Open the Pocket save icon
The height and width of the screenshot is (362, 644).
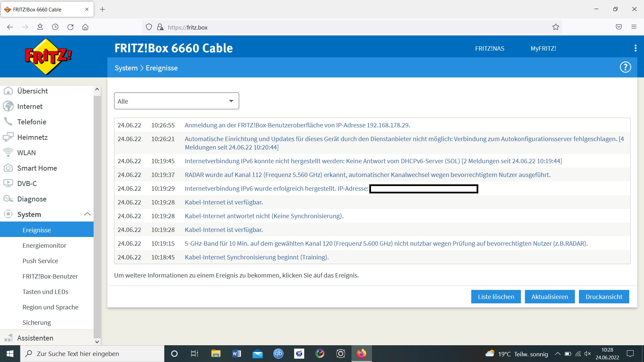[x=619, y=27]
